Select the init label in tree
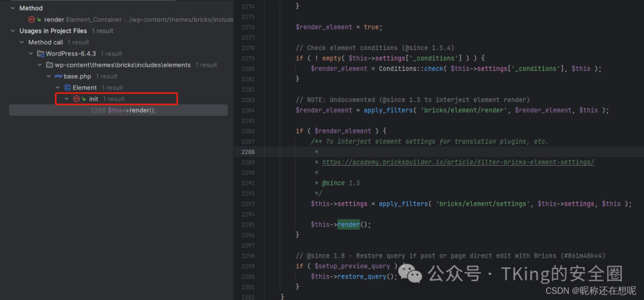Viewport: 644px width, 300px height. click(x=94, y=99)
